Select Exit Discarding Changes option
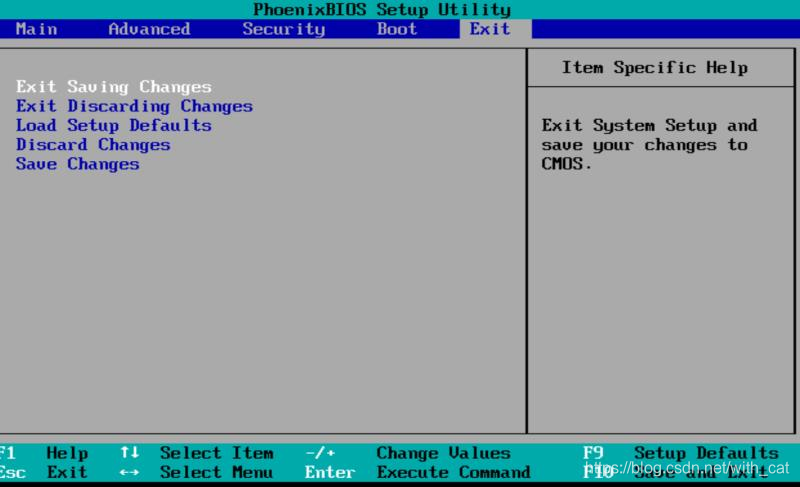Image resolution: width=800 pixels, height=487 pixels. click(134, 106)
